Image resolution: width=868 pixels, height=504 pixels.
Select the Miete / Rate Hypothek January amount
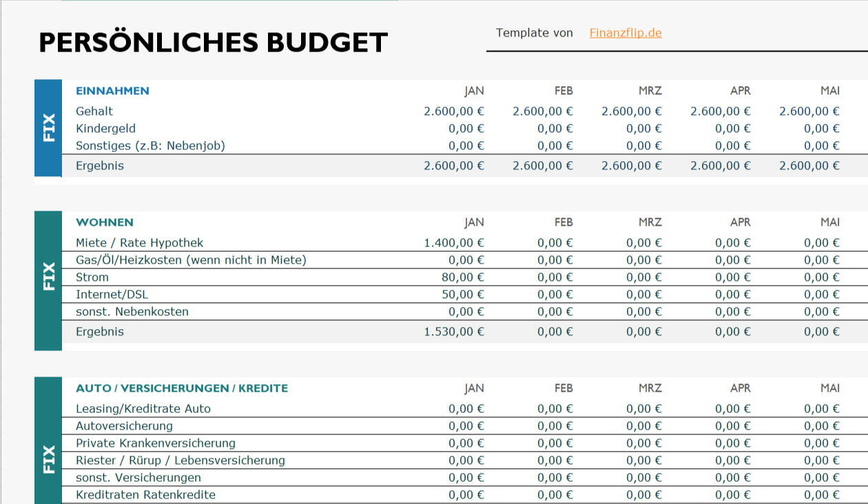click(x=453, y=243)
